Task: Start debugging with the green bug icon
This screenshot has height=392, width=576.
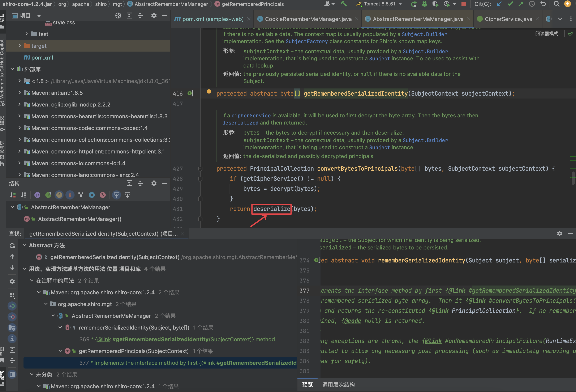Action: click(x=424, y=4)
